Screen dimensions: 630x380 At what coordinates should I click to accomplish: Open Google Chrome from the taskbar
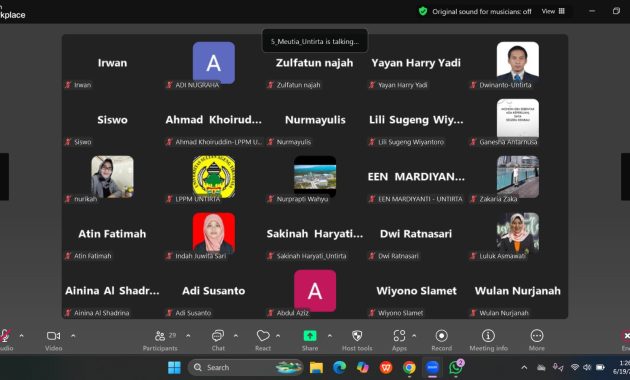tap(409, 368)
